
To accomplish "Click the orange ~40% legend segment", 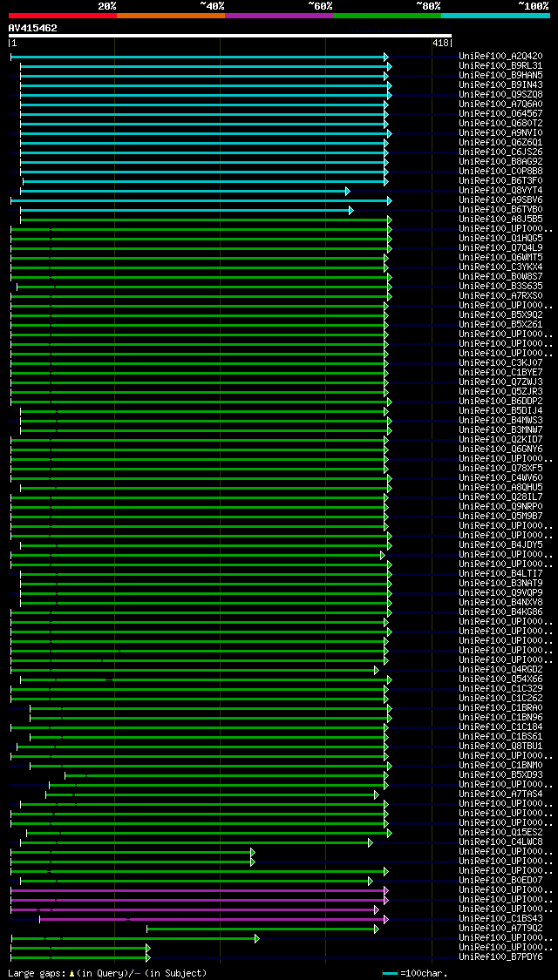I will 171,15.
